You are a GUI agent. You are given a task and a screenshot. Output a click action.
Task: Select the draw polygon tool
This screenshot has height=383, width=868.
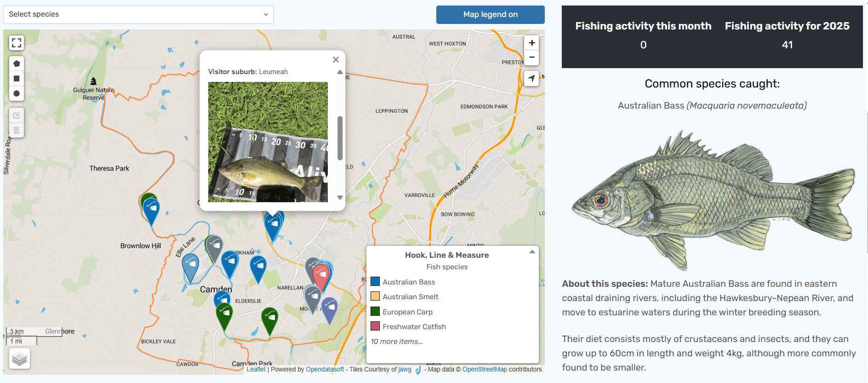[17, 64]
